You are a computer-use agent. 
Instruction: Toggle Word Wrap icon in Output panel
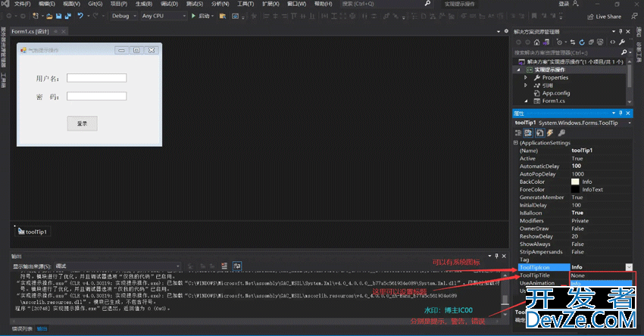pos(237,266)
